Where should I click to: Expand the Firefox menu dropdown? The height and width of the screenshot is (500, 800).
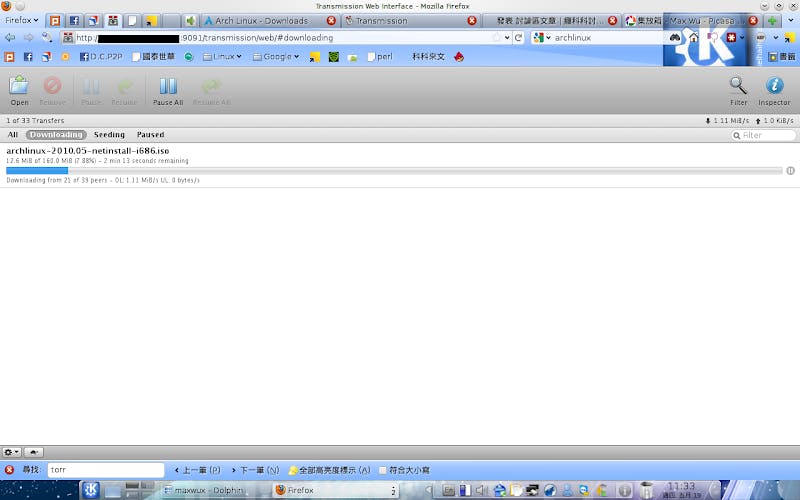[x=22, y=20]
